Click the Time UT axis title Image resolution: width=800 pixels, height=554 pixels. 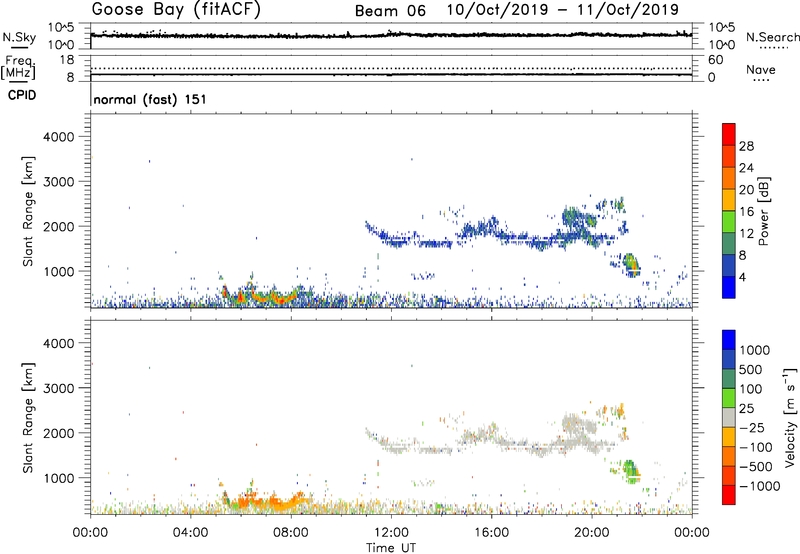click(x=391, y=548)
